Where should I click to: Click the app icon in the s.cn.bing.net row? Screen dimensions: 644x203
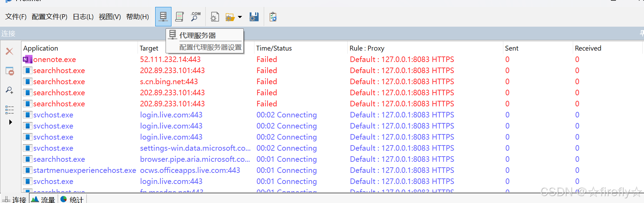[x=28, y=81]
